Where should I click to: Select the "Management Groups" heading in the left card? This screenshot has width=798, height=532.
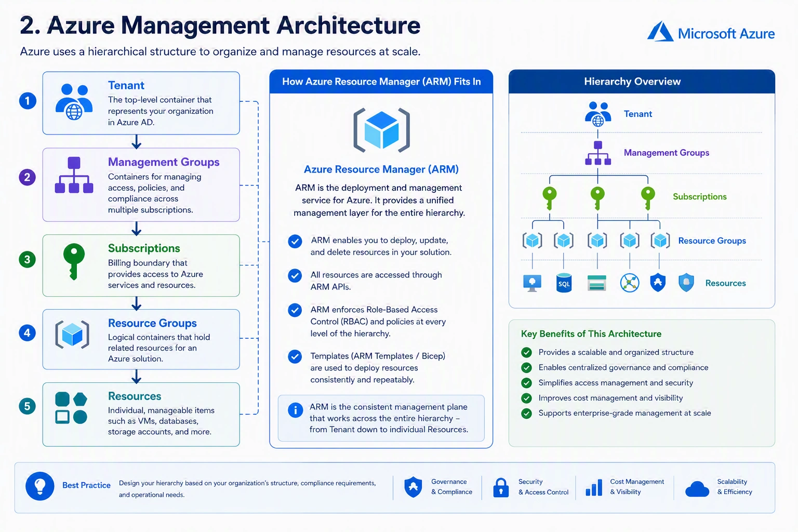pos(164,162)
